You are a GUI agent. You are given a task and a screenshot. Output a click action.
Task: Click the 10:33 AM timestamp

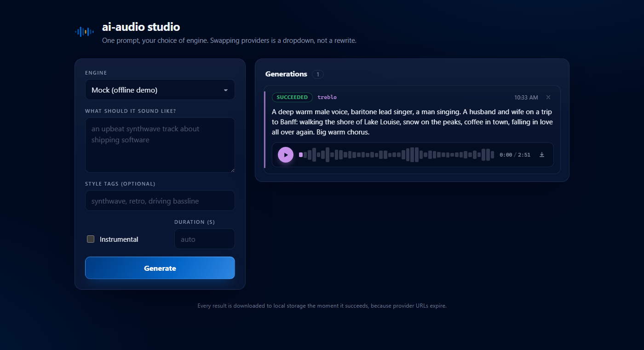(x=526, y=98)
